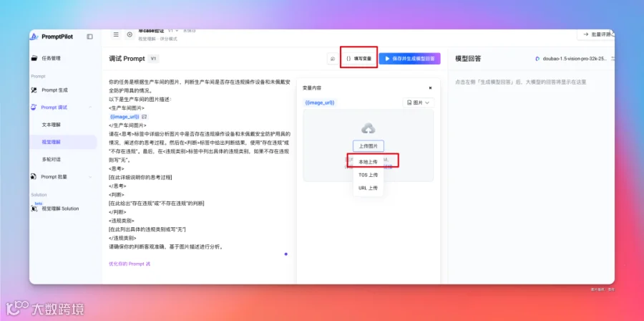Image resolution: width=644 pixels, height=321 pixels.
Task: Click the V1 tag next to 调试 Prompt
Action: (x=153, y=59)
